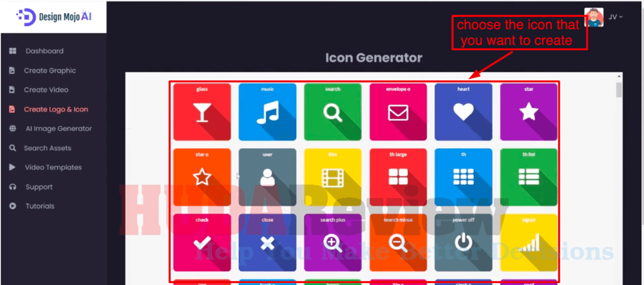Image resolution: width=644 pixels, height=285 pixels.
Task: Select the purple filled star icon tile
Action: coord(529,112)
